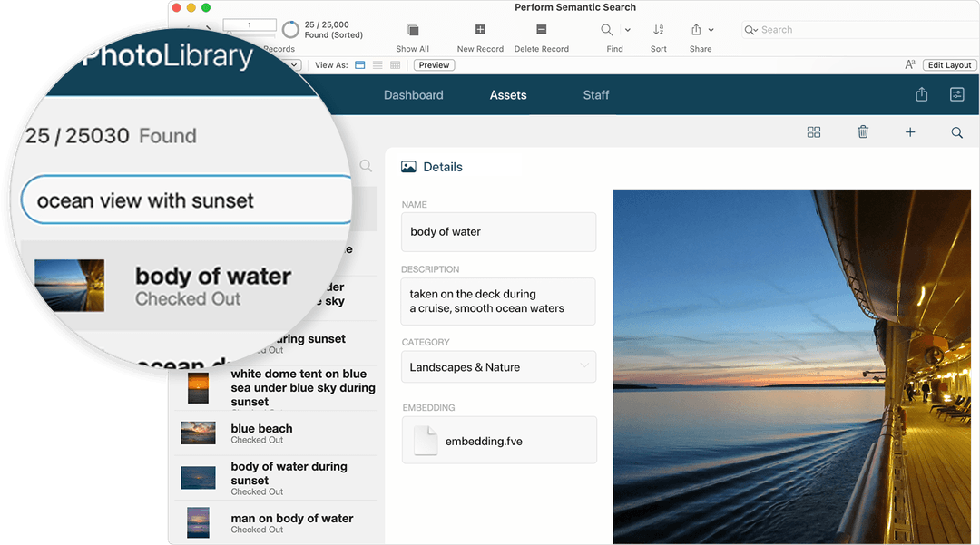Click the Edit Layout button

[x=949, y=64]
